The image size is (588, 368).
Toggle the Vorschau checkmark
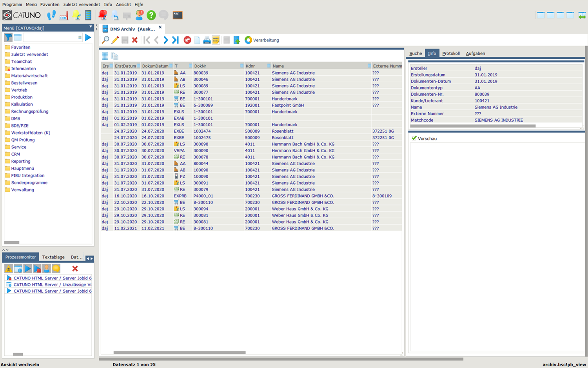(414, 138)
